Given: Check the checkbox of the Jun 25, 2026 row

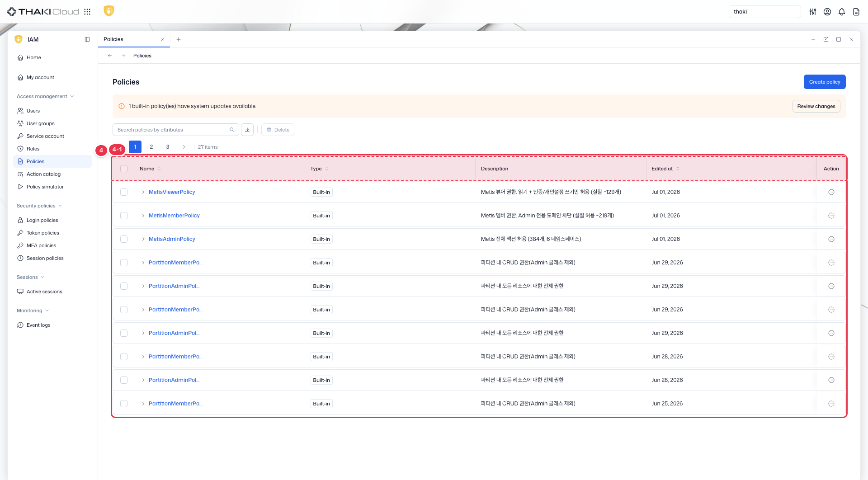Looking at the screenshot, I should click(124, 404).
